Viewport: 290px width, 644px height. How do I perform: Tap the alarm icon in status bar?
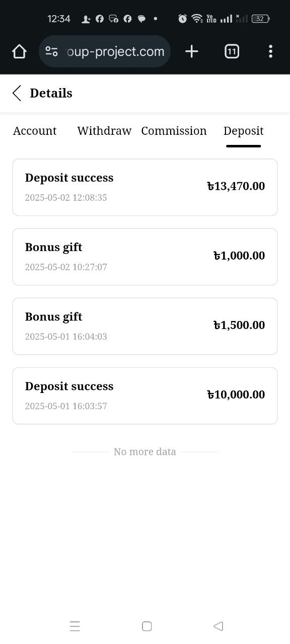click(182, 19)
